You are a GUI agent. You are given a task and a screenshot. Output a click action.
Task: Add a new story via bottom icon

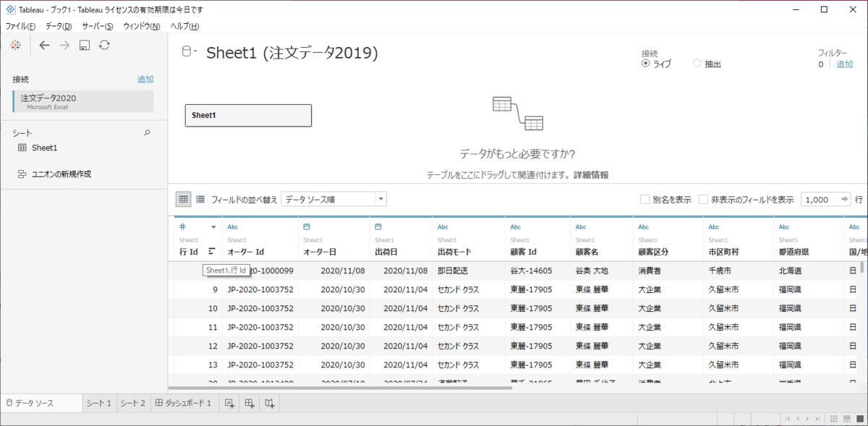point(269,403)
